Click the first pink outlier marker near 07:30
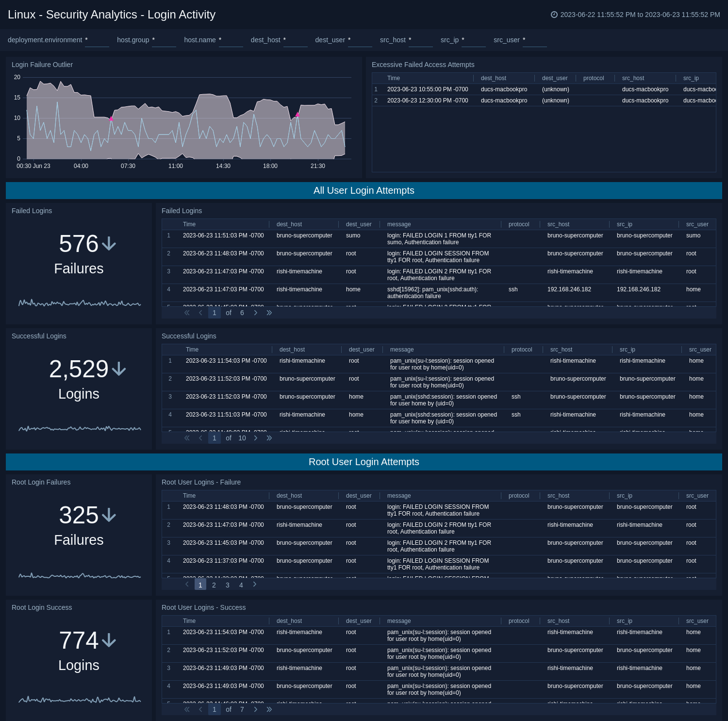The image size is (728, 721). coord(111,118)
